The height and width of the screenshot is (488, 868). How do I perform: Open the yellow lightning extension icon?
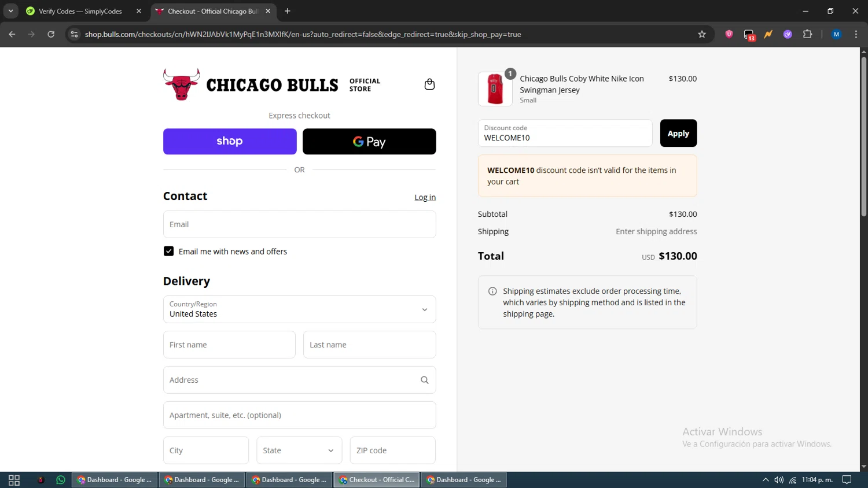click(x=768, y=34)
